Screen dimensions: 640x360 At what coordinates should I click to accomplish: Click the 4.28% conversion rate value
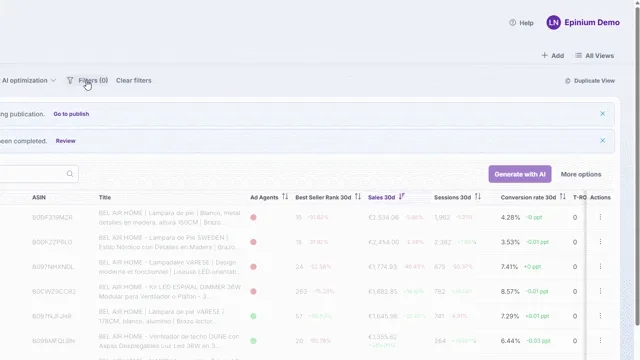tap(510, 218)
